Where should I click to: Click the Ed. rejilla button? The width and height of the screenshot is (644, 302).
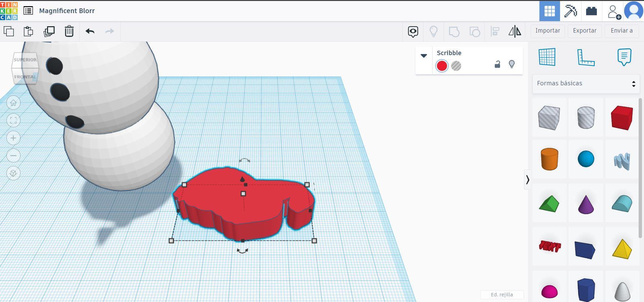[502, 295]
